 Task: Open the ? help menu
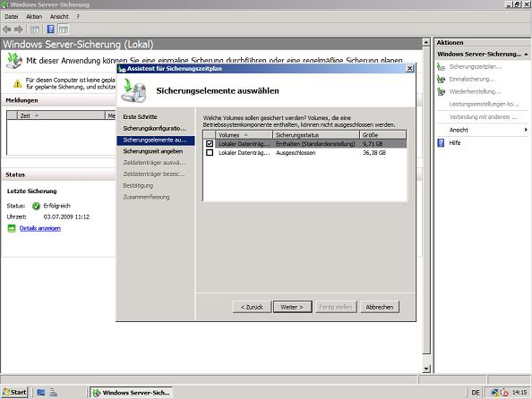(78, 17)
